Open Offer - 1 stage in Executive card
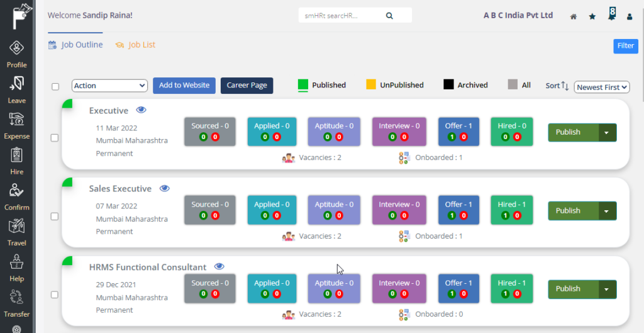 [458, 132]
